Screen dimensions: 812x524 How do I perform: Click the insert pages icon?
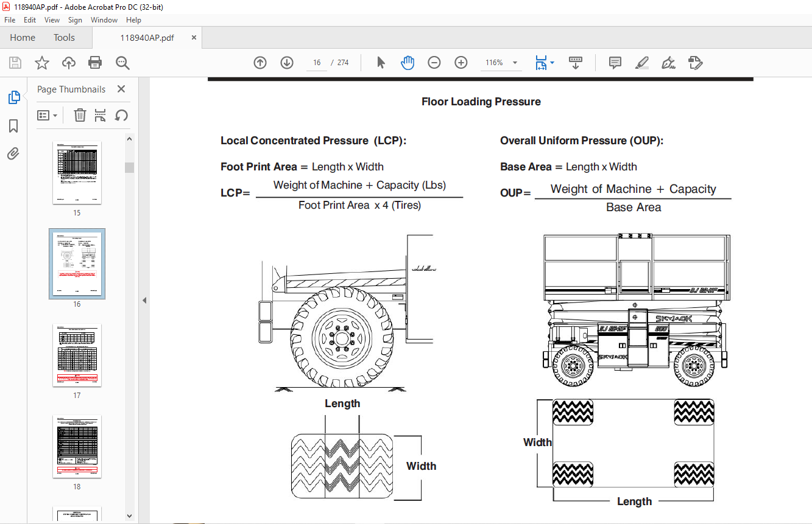(101, 115)
